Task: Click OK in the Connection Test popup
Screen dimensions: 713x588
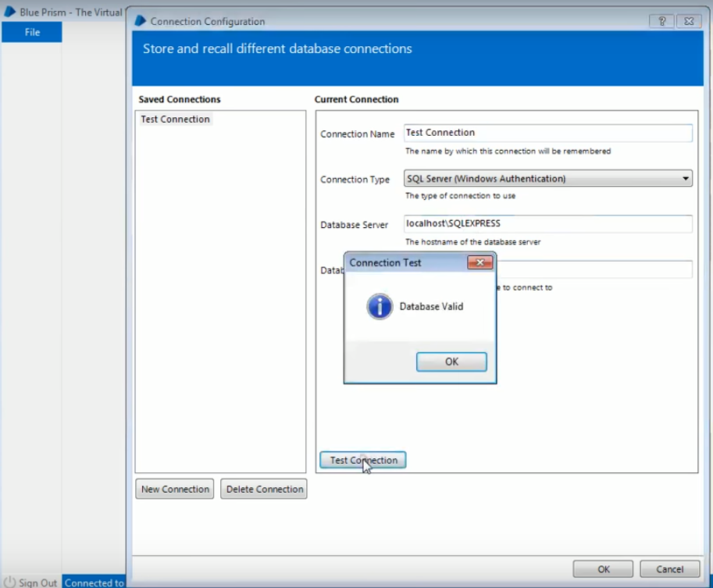Action: 451,362
